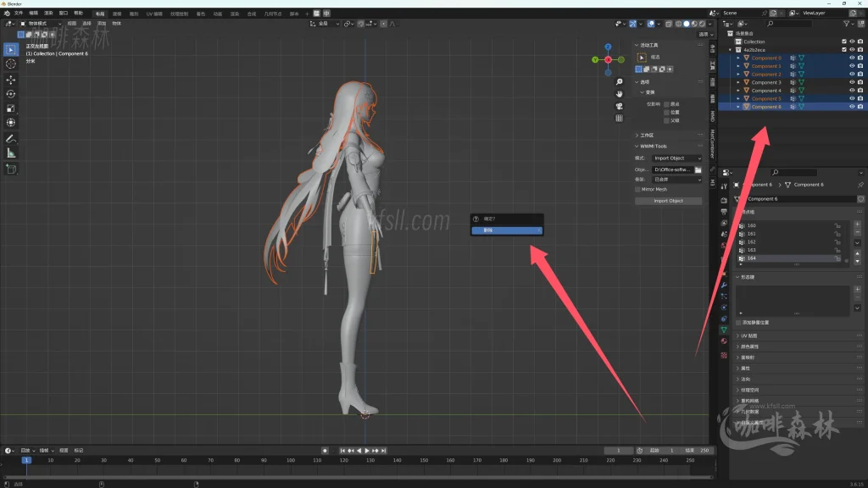Viewport: 868px width, 488px height.
Task: Open the vertex group specials dropdown arrow
Action: 857,243
